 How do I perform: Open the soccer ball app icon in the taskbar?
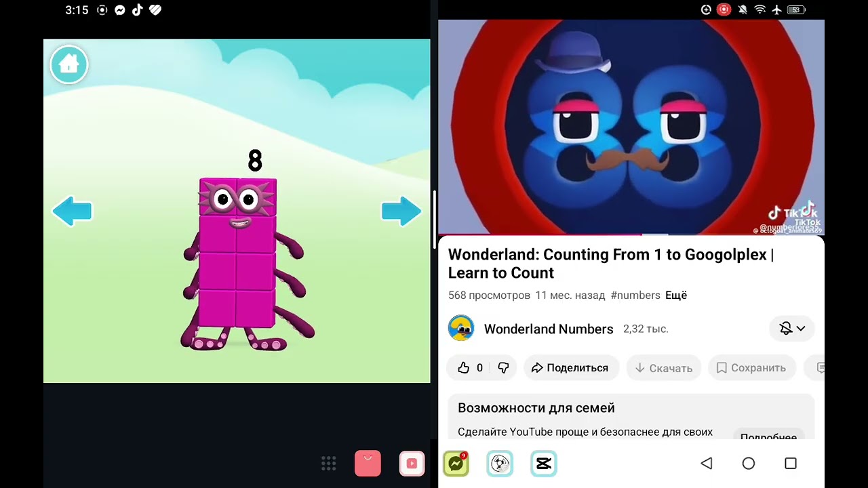click(x=500, y=464)
